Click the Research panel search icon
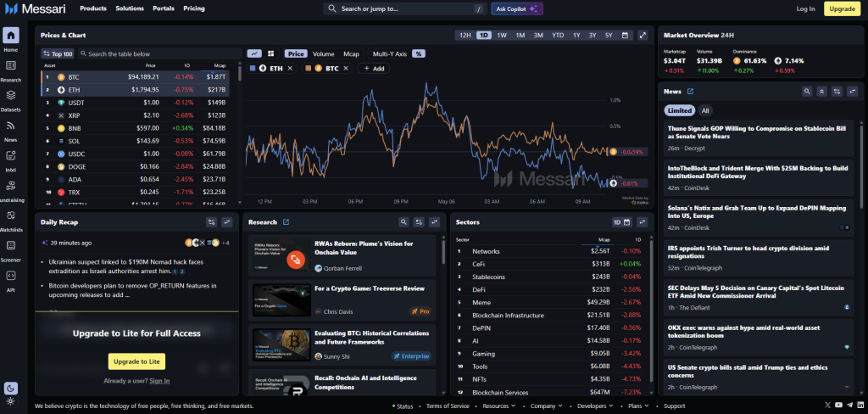 (x=404, y=222)
